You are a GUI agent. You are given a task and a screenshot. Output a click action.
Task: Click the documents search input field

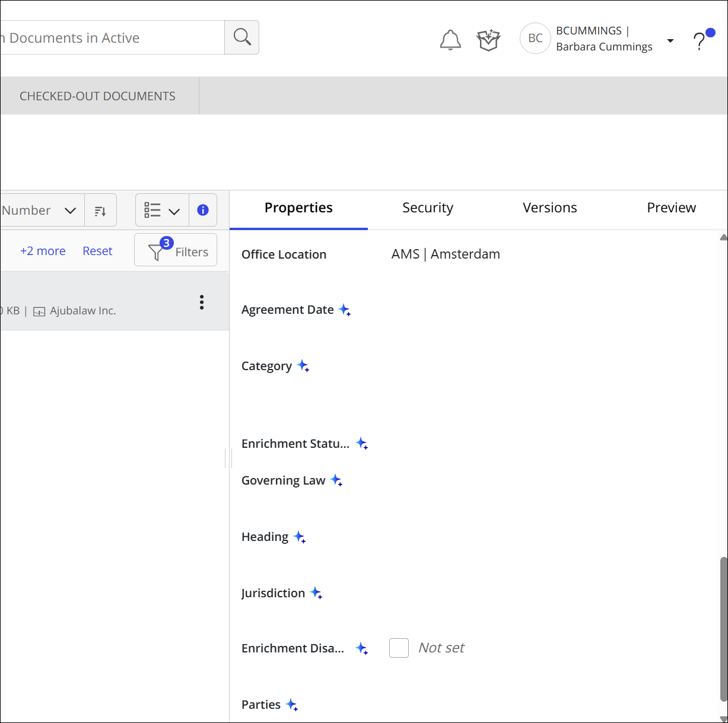(112, 38)
